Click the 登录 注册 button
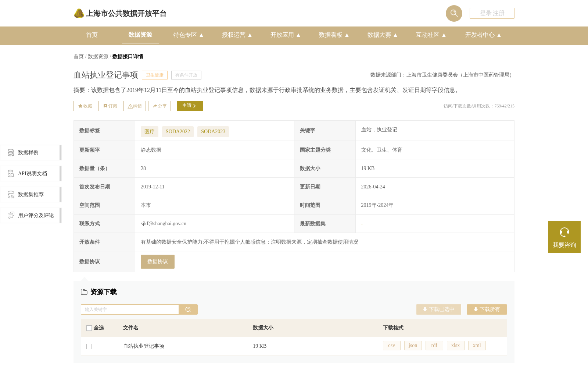The image size is (588, 368). coord(492,13)
